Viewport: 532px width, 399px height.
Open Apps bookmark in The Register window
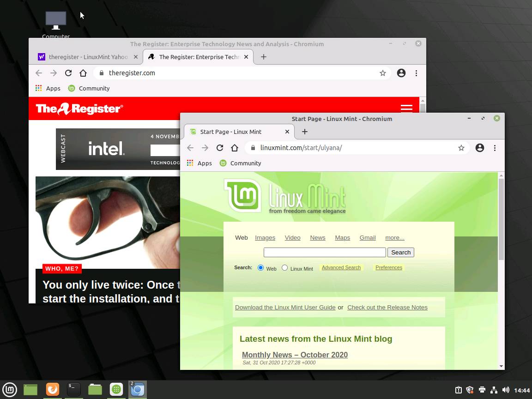click(48, 88)
